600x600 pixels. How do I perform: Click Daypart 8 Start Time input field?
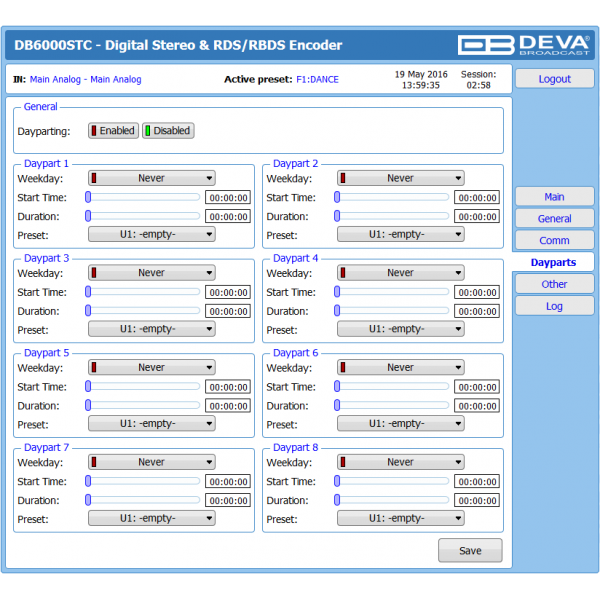(x=477, y=481)
